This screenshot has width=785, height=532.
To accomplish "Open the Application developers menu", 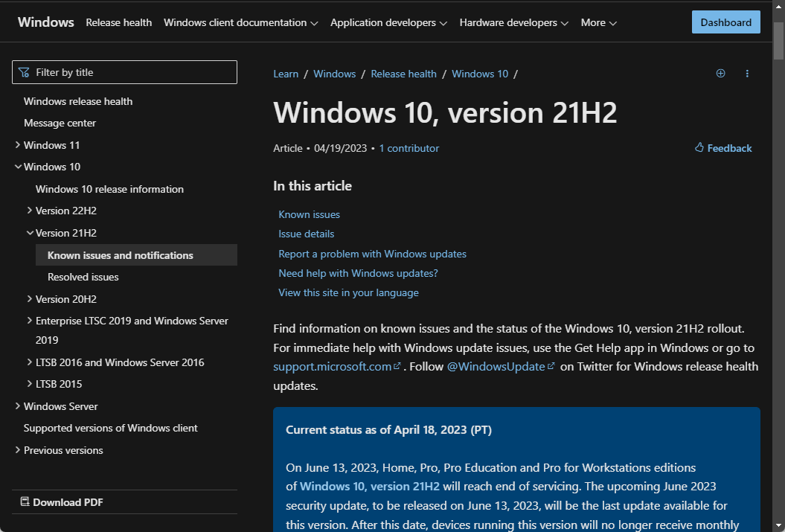I will 388,22.
